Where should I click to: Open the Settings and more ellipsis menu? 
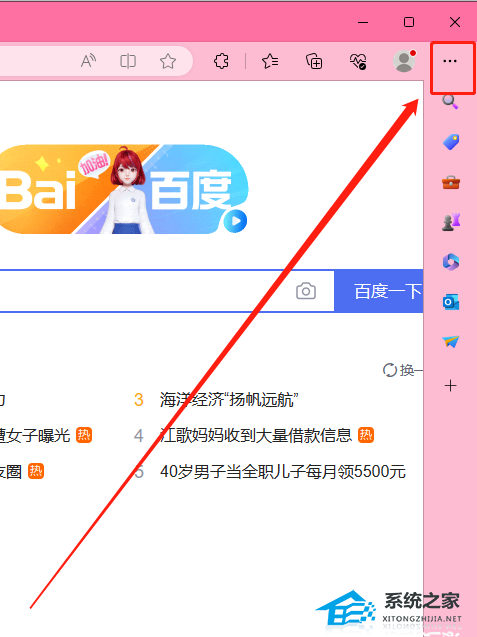[x=450, y=61]
